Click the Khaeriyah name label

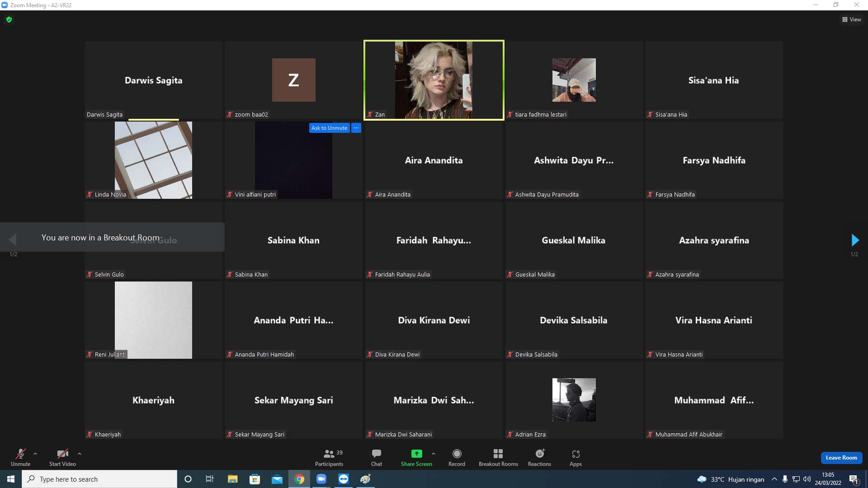[x=108, y=435]
